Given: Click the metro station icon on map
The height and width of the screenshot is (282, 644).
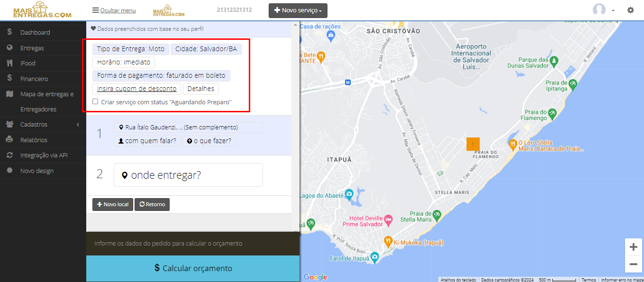Looking at the screenshot, I should 348,82.
